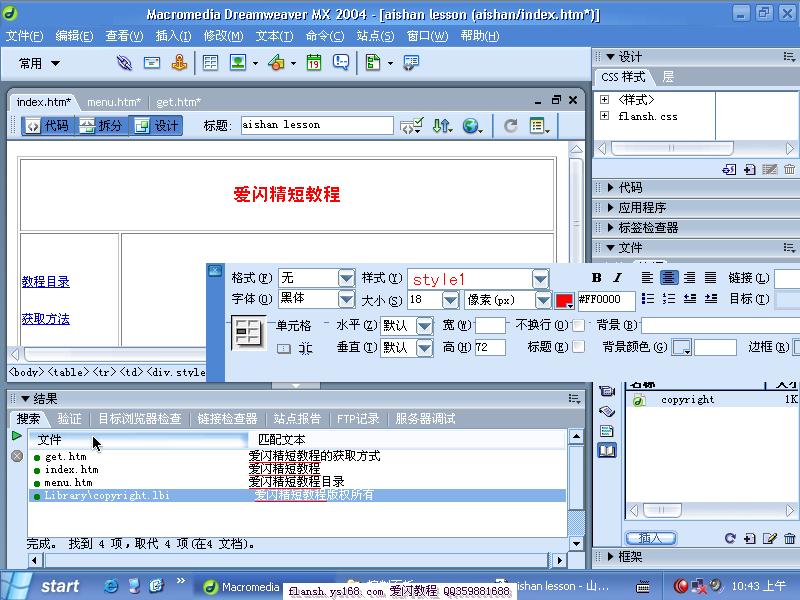Viewport: 800px width, 600px height.
Task: Toggle bold formatting
Action: [596, 278]
